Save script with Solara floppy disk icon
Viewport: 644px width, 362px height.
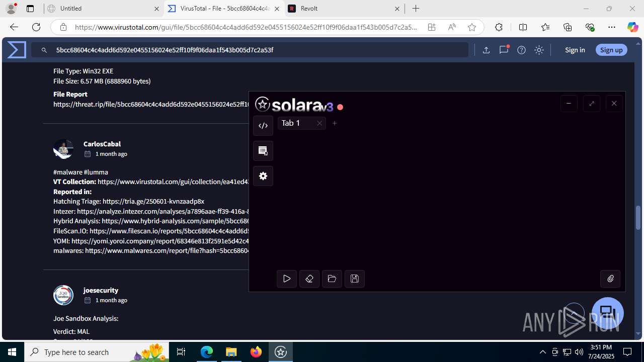tap(355, 279)
